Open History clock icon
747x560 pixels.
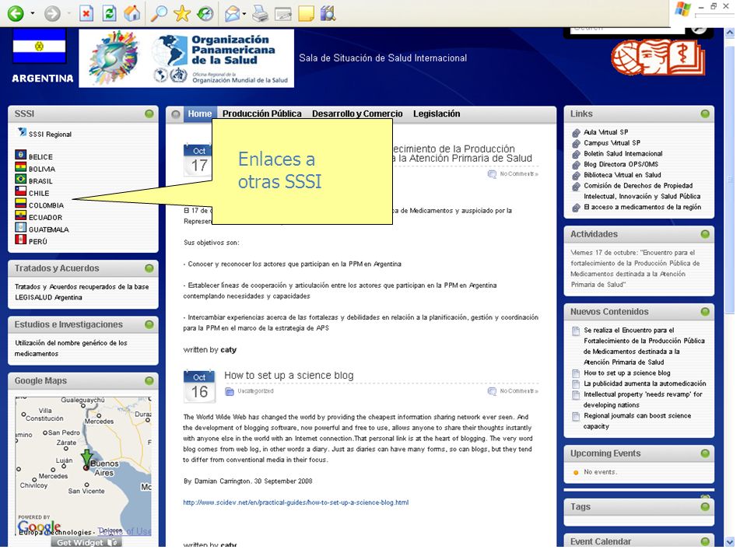(205, 13)
